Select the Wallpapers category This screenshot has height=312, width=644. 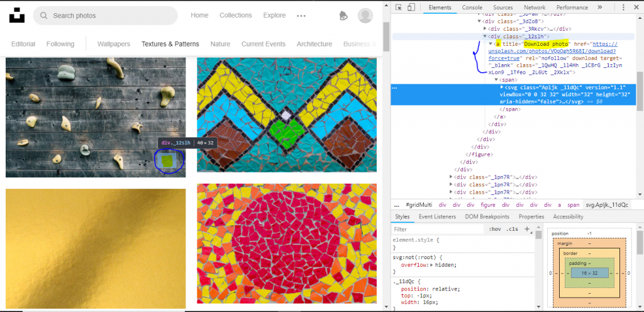click(x=114, y=44)
